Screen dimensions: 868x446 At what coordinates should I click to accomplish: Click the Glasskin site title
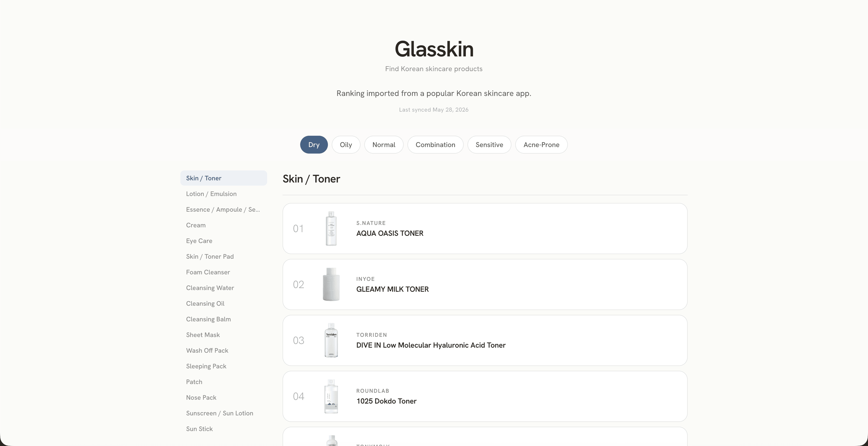(x=434, y=49)
